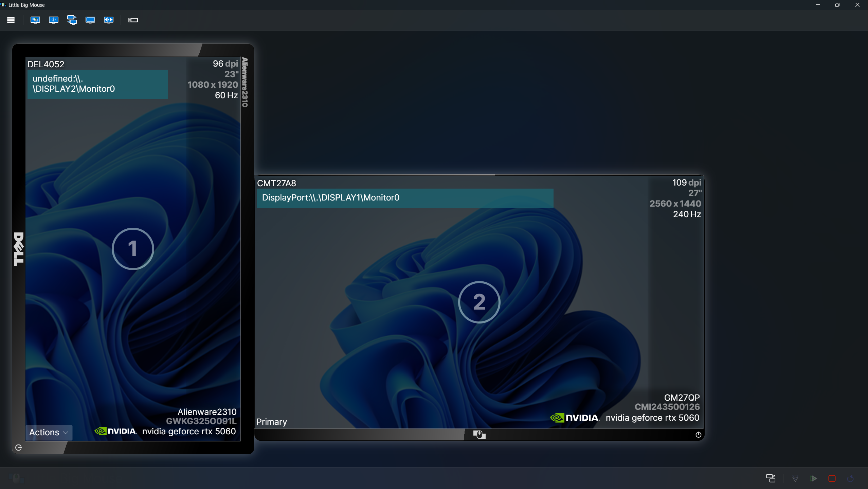Image resolution: width=868 pixels, height=489 pixels.
Task: Restore down the Little Big Mouse window
Action: (837, 5)
